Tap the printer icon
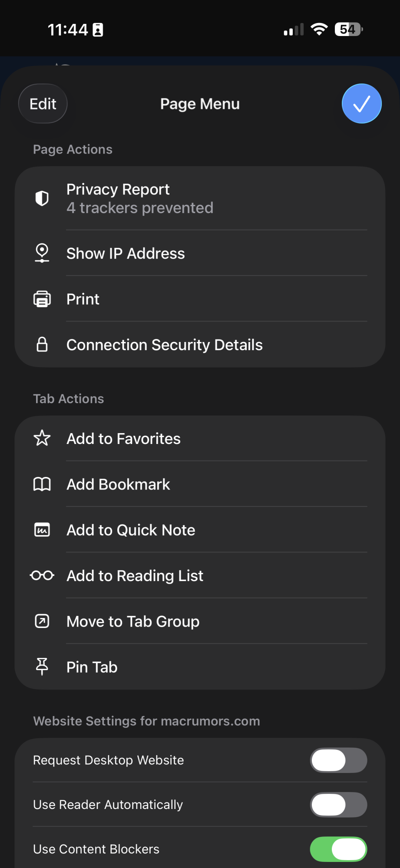Viewport: 400px width, 868px height. pyautogui.click(x=42, y=299)
